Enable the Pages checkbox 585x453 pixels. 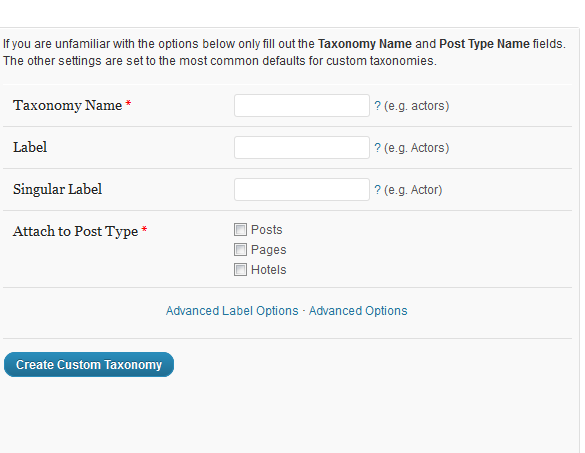(240, 249)
